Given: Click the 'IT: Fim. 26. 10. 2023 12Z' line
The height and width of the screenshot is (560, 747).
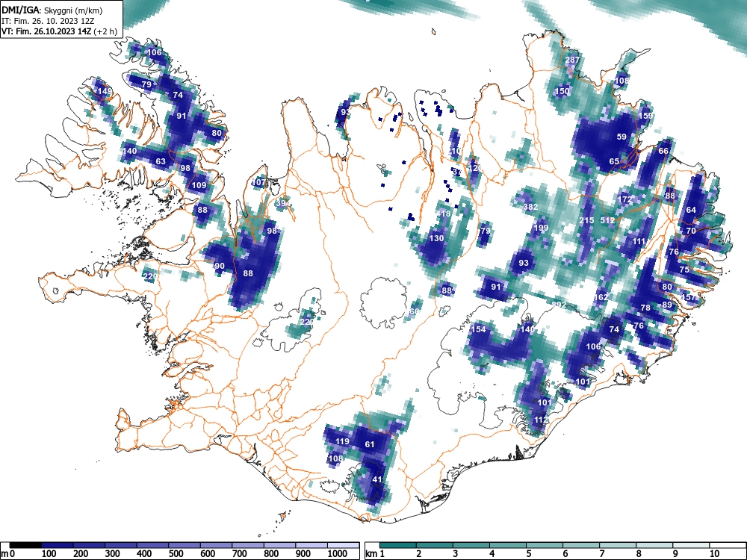Looking at the screenshot, I should tap(48, 21).
